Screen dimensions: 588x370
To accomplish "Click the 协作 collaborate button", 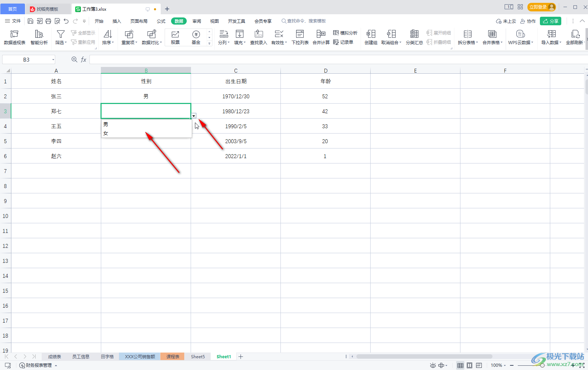I will [528, 21].
